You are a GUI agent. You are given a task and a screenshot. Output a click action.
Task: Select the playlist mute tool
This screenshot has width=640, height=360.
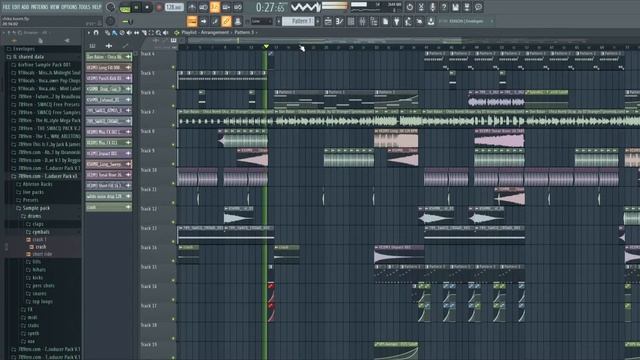coord(129,33)
